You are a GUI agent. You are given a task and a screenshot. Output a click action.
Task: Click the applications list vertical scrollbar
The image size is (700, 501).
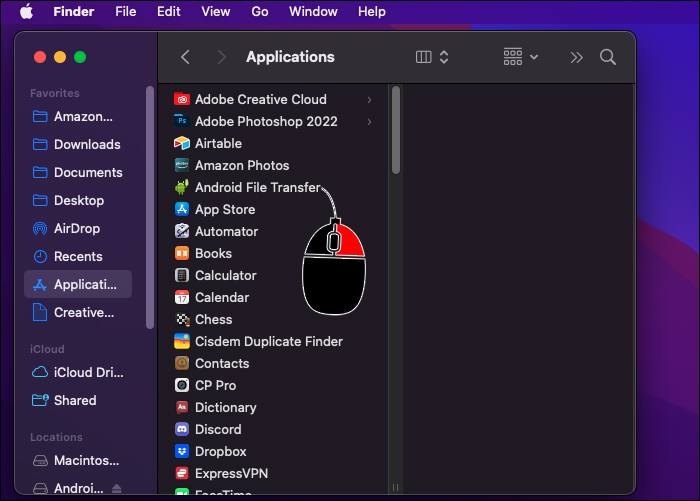[x=396, y=130]
